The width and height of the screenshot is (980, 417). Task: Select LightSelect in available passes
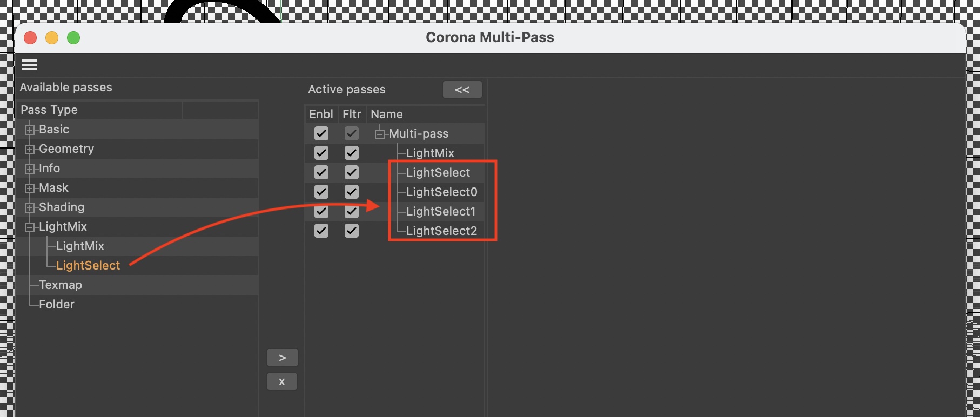tap(88, 265)
